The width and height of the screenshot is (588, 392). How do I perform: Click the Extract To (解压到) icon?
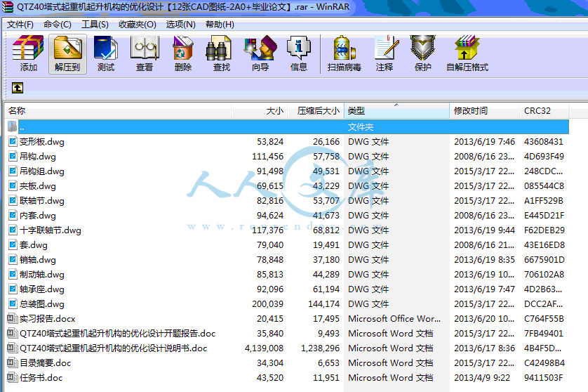click(67, 53)
